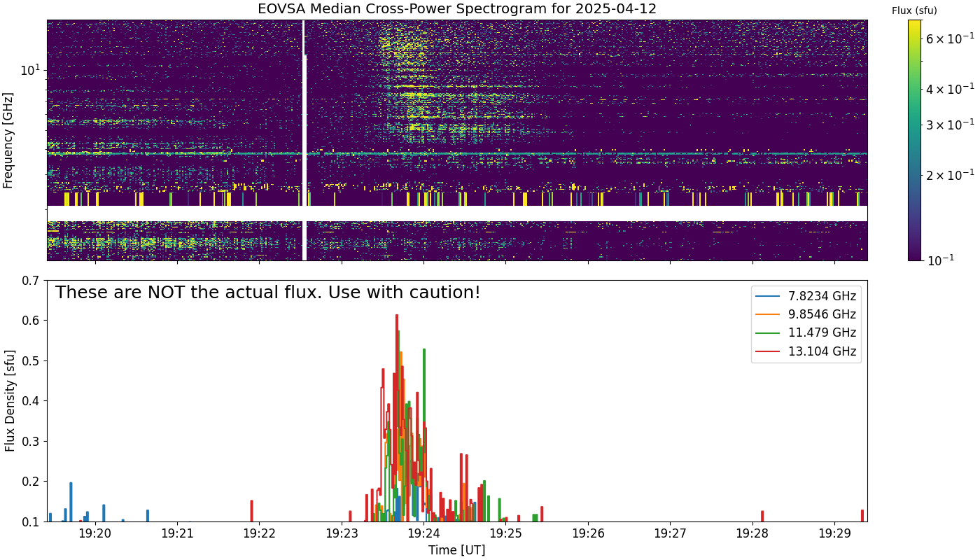
Task: Click the 19:28 time tick label
Action: [x=752, y=534]
